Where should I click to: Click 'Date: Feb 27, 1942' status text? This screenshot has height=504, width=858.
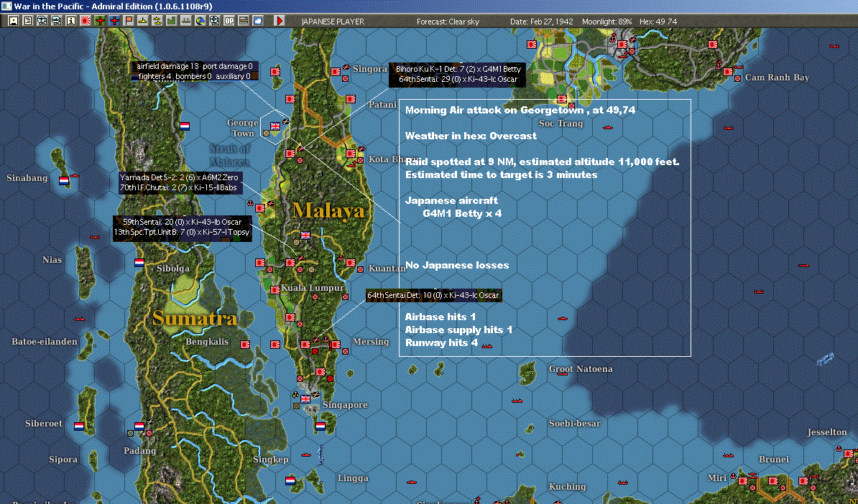tap(542, 22)
